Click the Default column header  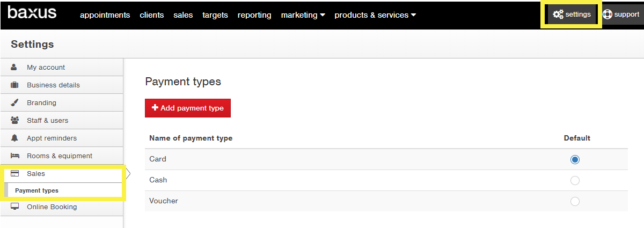coord(577,138)
